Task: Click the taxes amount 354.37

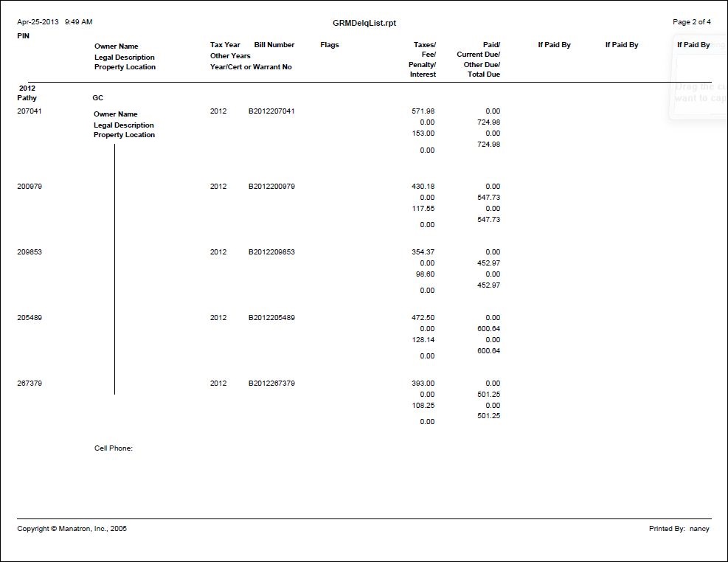Action: coord(423,252)
